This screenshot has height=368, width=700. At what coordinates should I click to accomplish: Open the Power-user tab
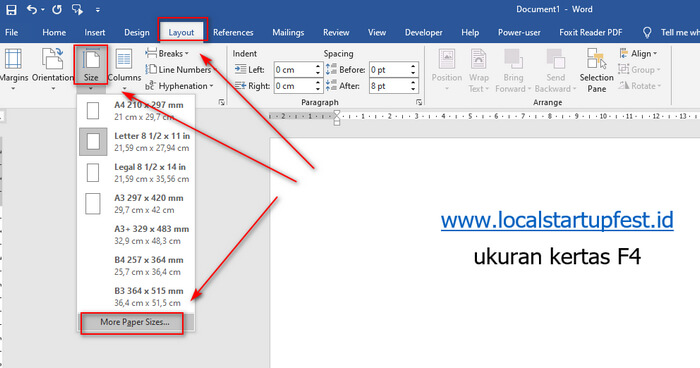[519, 33]
